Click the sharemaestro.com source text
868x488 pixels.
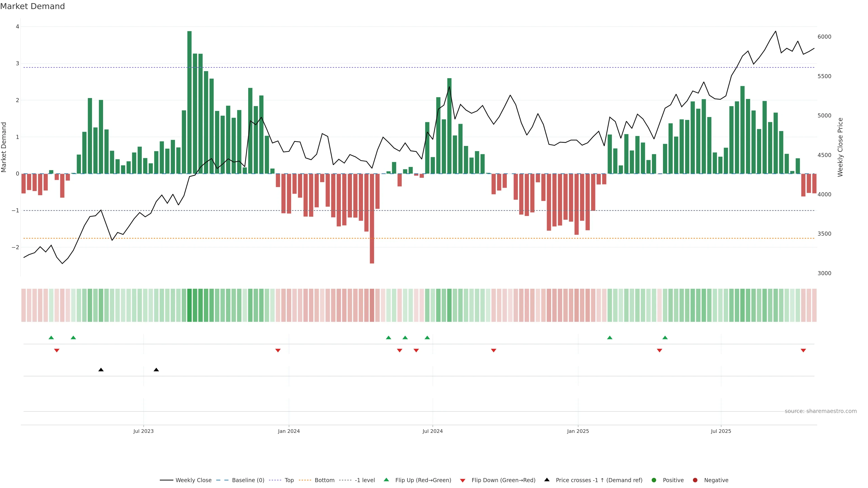click(821, 411)
